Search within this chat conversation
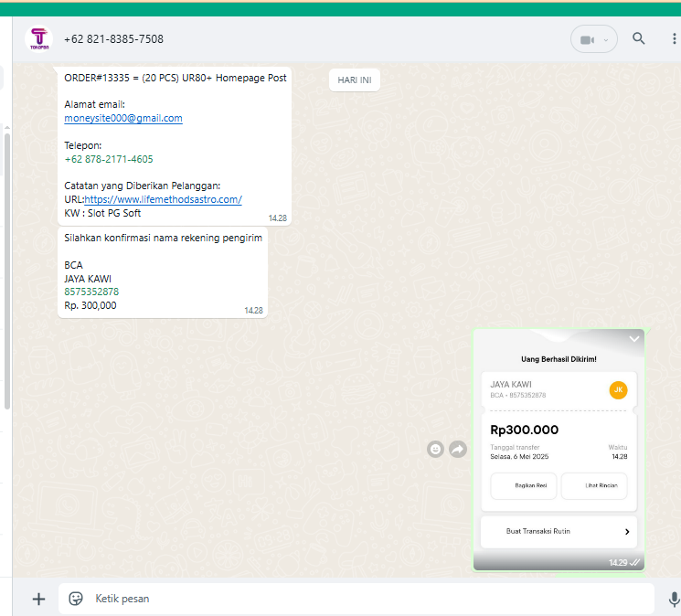 (639, 38)
